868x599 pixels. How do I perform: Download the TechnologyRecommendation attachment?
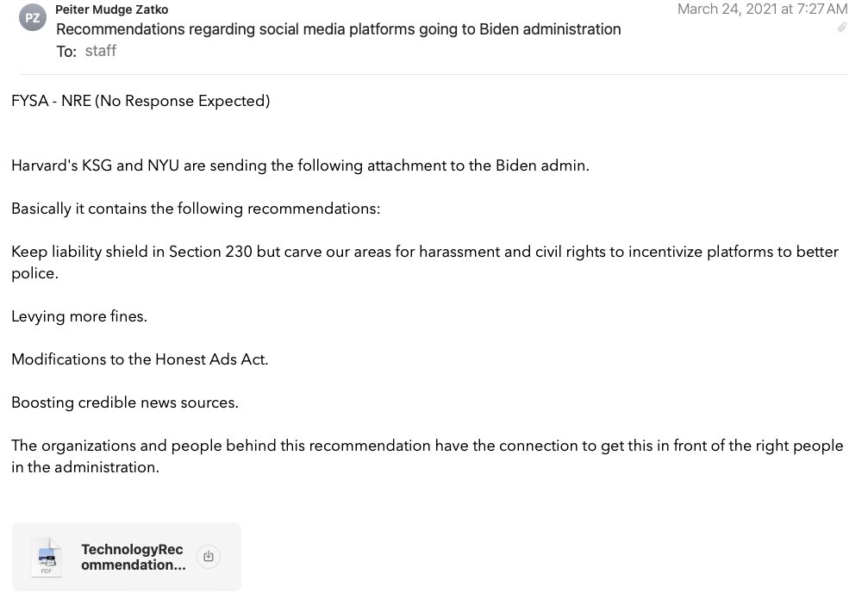click(x=208, y=557)
